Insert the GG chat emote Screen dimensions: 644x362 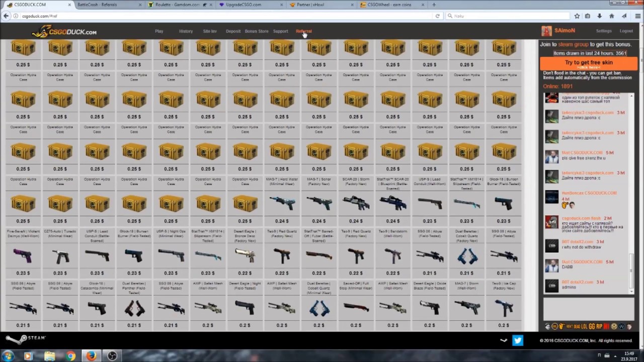[x=591, y=327]
